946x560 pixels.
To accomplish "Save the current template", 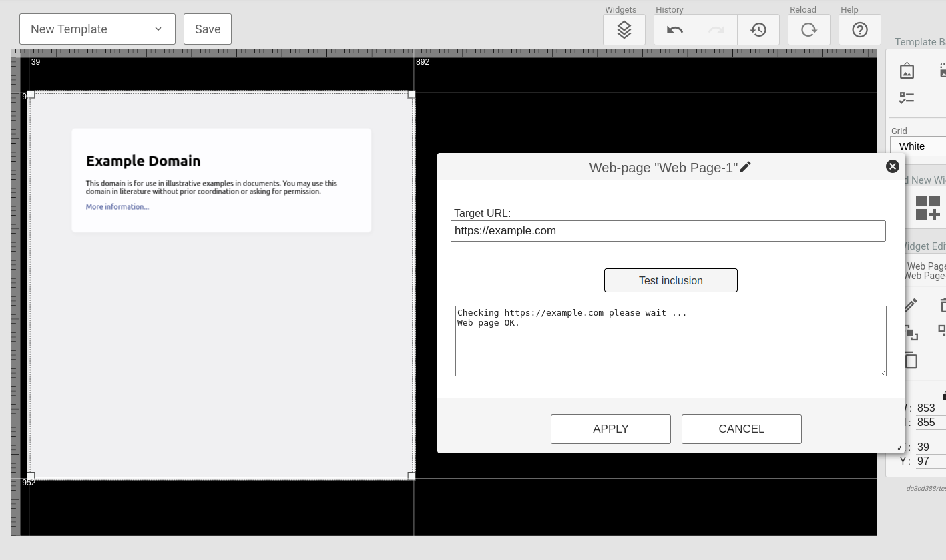I will (207, 29).
